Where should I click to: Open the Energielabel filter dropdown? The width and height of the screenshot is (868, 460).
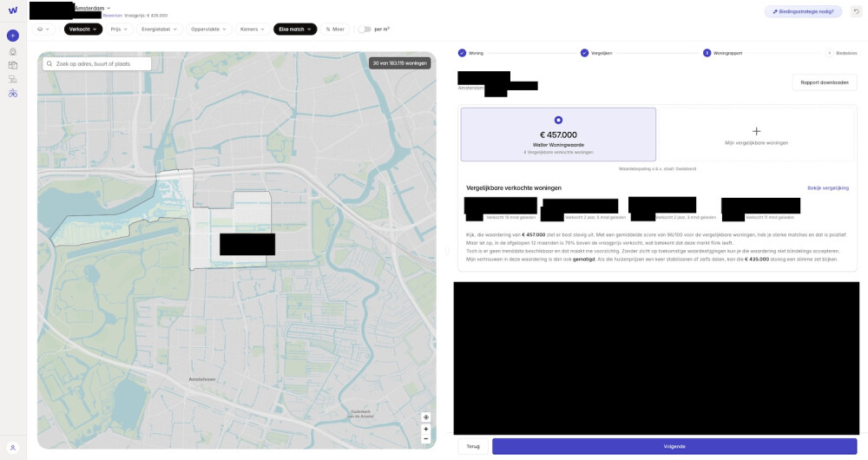tap(159, 29)
